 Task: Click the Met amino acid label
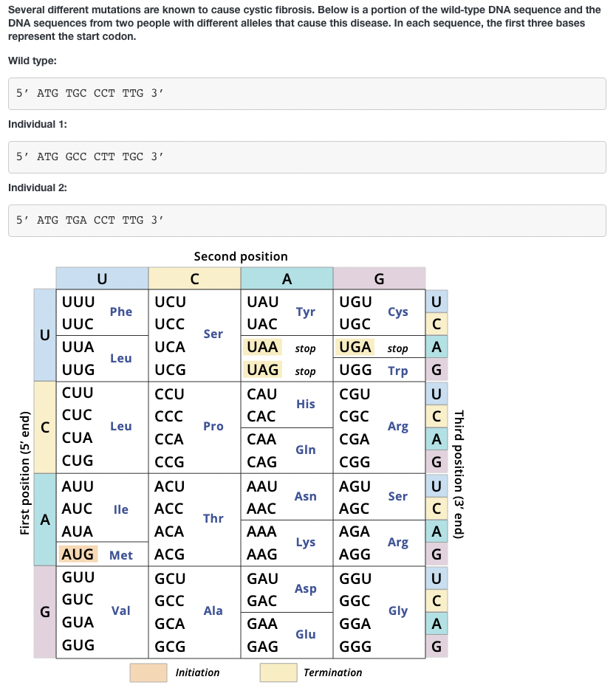[x=121, y=555]
